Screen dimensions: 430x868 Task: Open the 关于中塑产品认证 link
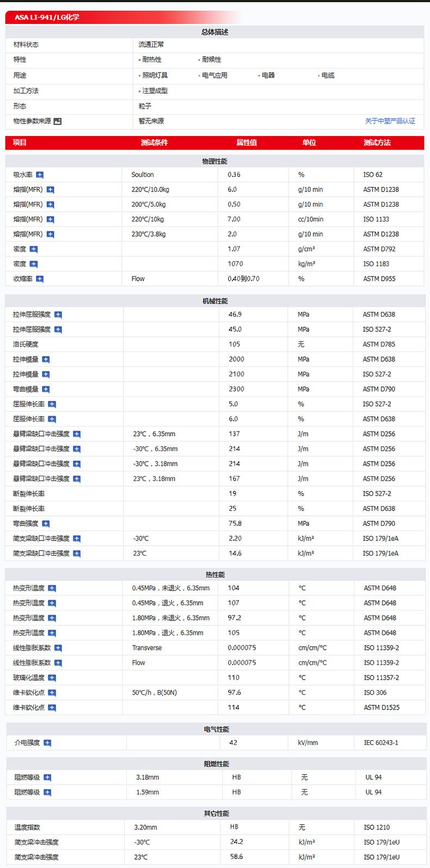click(x=390, y=121)
